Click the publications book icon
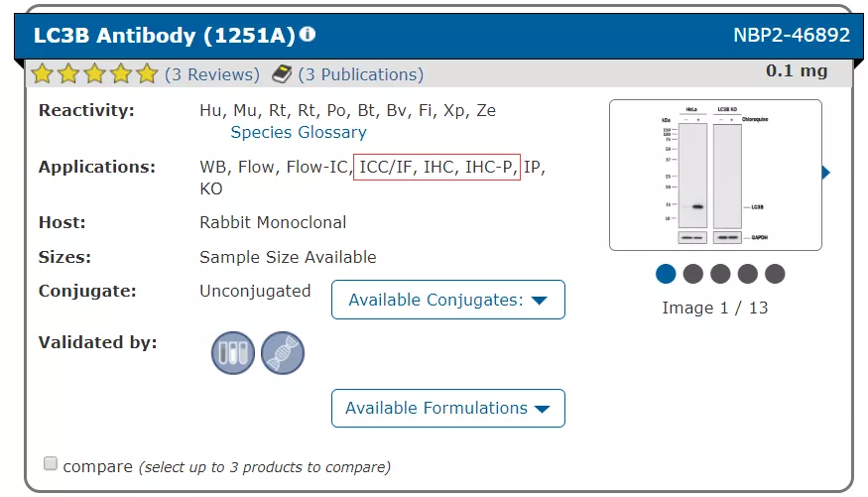 pyautogui.click(x=282, y=73)
